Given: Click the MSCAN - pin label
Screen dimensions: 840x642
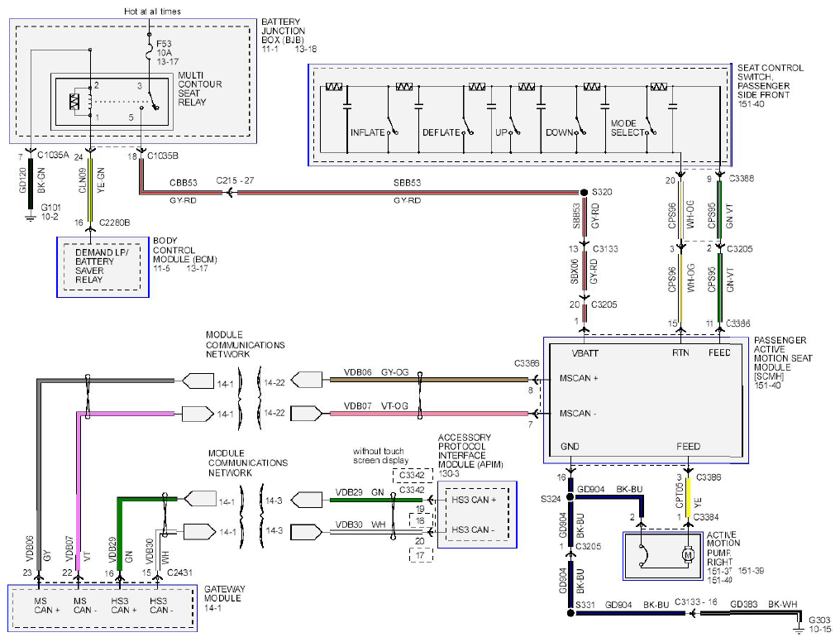Looking at the screenshot, I should coord(577,413).
